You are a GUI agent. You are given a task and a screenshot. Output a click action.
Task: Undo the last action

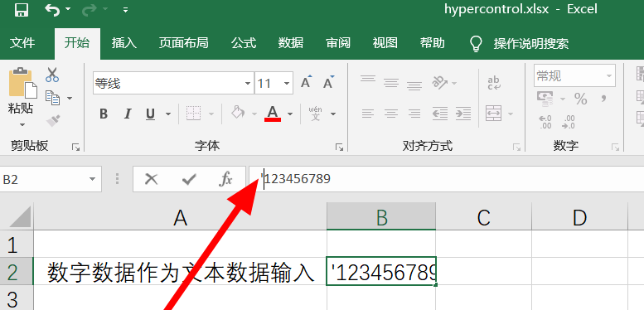[52, 9]
